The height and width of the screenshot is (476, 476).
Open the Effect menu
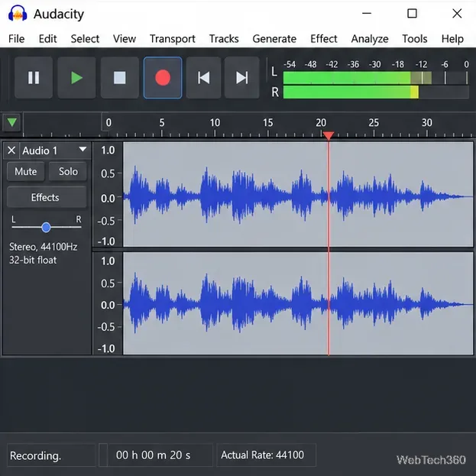pos(324,39)
